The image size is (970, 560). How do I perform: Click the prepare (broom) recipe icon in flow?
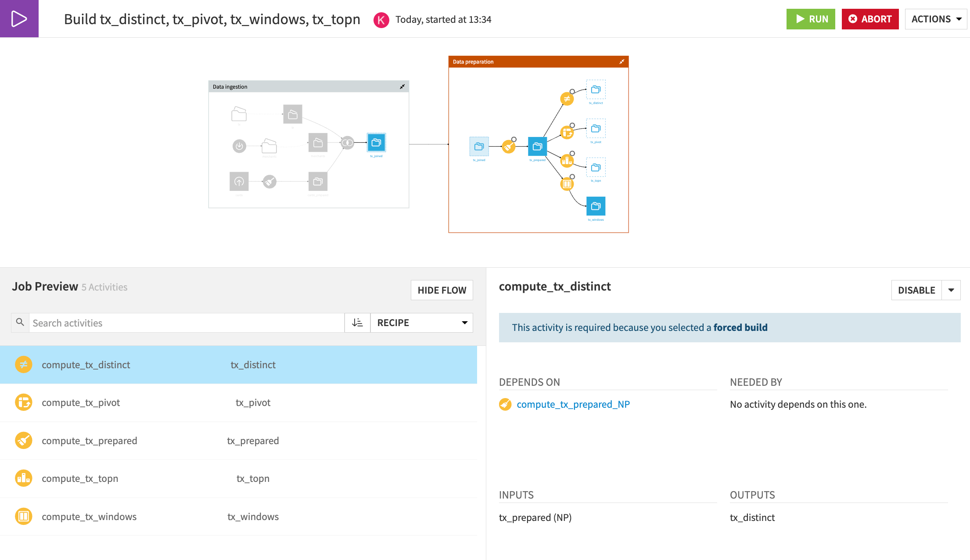[x=509, y=147]
